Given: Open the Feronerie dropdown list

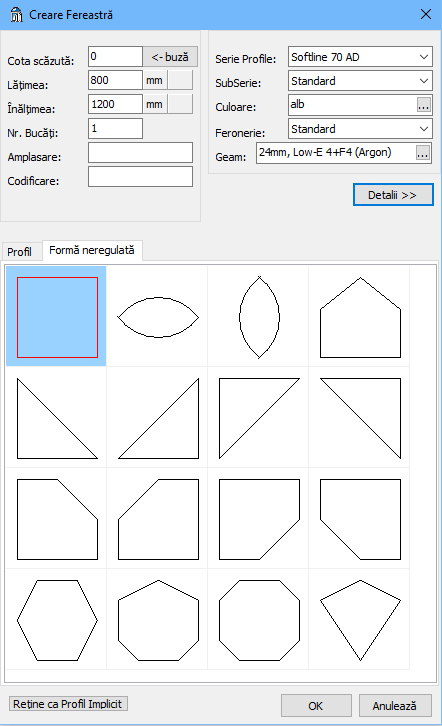Looking at the screenshot, I should [x=360, y=129].
